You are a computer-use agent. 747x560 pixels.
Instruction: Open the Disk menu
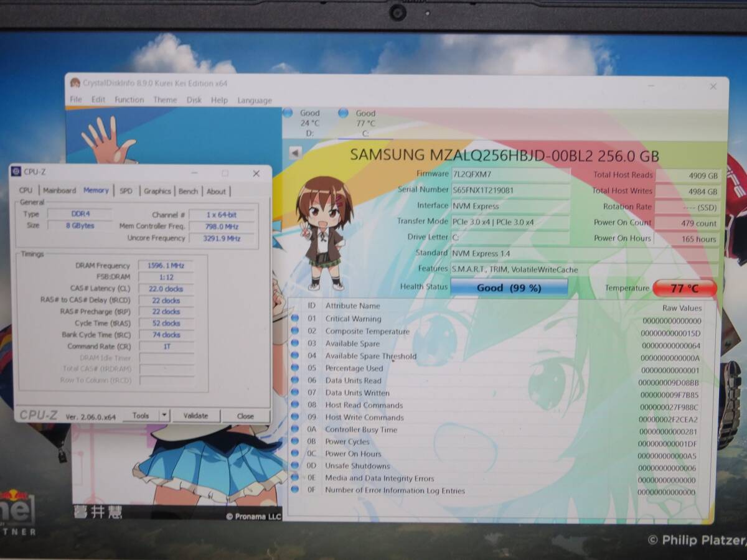194,100
